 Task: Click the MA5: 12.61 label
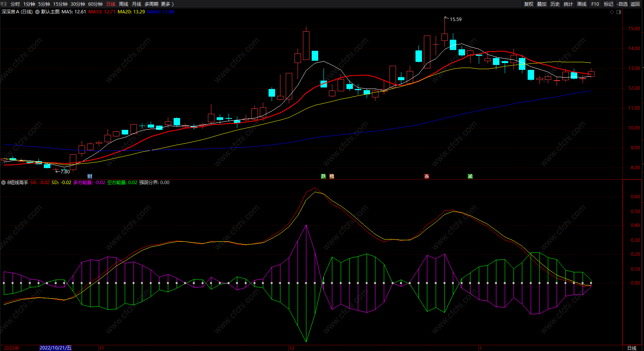click(x=74, y=12)
